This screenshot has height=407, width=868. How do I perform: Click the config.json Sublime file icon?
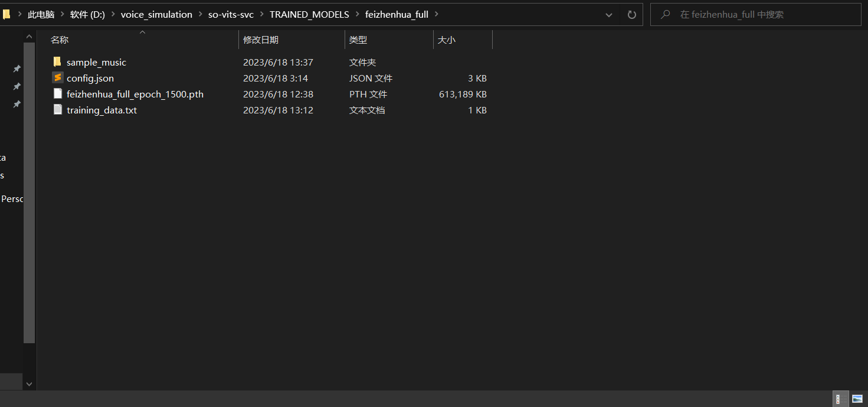[x=57, y=78]
